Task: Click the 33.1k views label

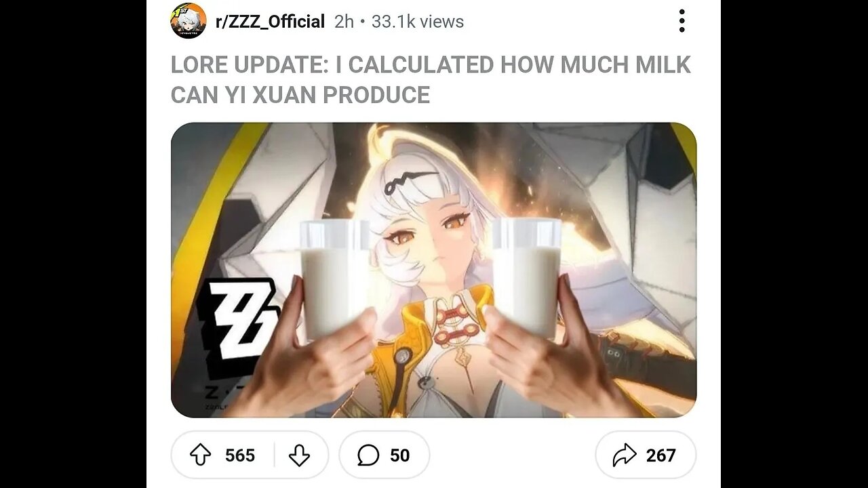Action: point(418,22)
